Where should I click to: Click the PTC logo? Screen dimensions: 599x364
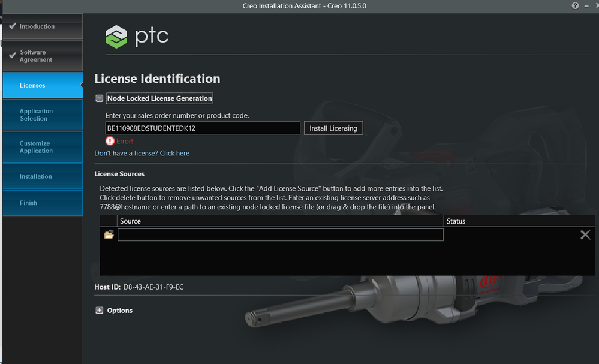pos(137,36)
